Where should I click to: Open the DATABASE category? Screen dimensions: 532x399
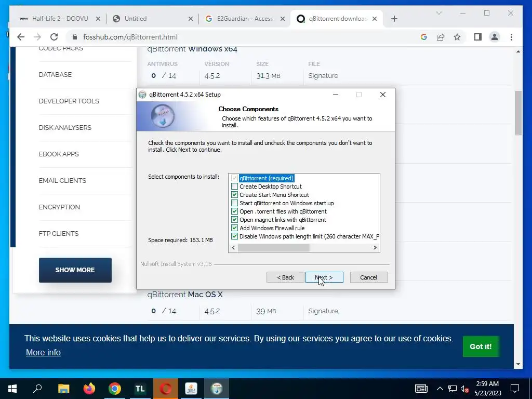click(x=55, y=75)
